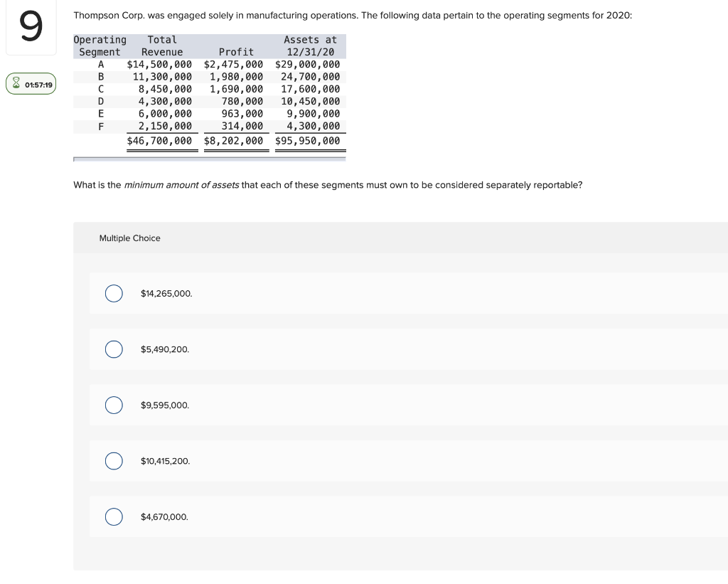The image size is (728, 584).
Task: Click the $46,700,000 total revenue cell
Action: (x=159, y=141)
